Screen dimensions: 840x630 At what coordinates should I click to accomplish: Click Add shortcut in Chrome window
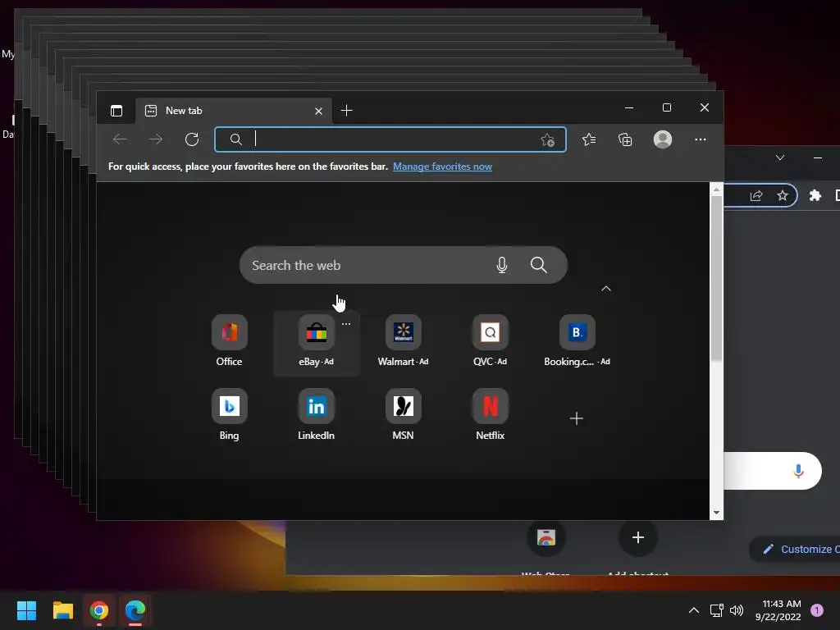[637, 548]
